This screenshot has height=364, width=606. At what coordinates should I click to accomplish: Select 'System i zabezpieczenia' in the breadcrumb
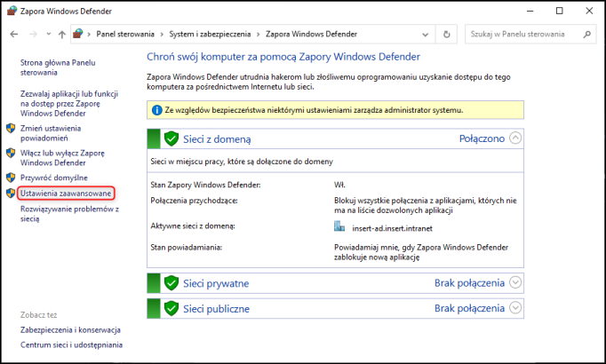click(210, 34)
